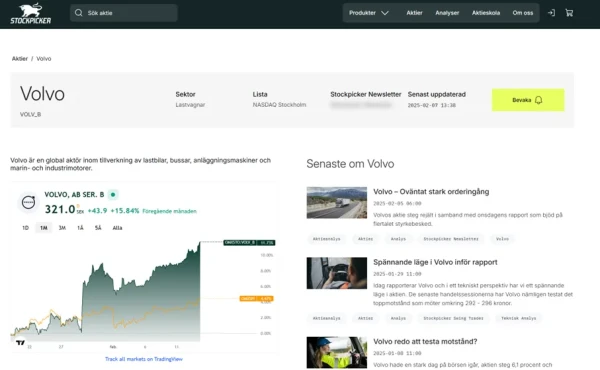Click the Volvo round logo in chart
600x370 pixels.
pyautogui.click(x=28, y=202)
